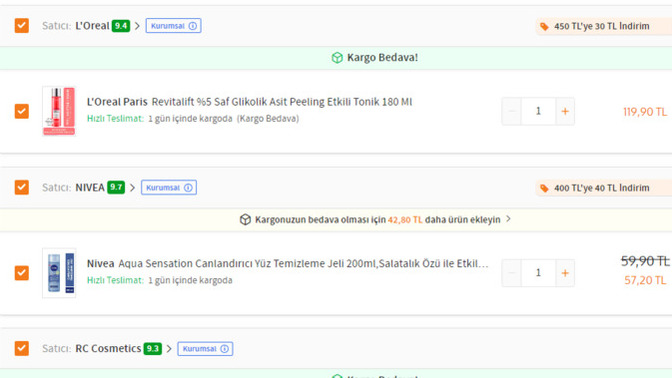This screenshot has height=378, width=672.
Task: Uncheck the RC Cosmetics seller checkbox
Action: (21, 348)
